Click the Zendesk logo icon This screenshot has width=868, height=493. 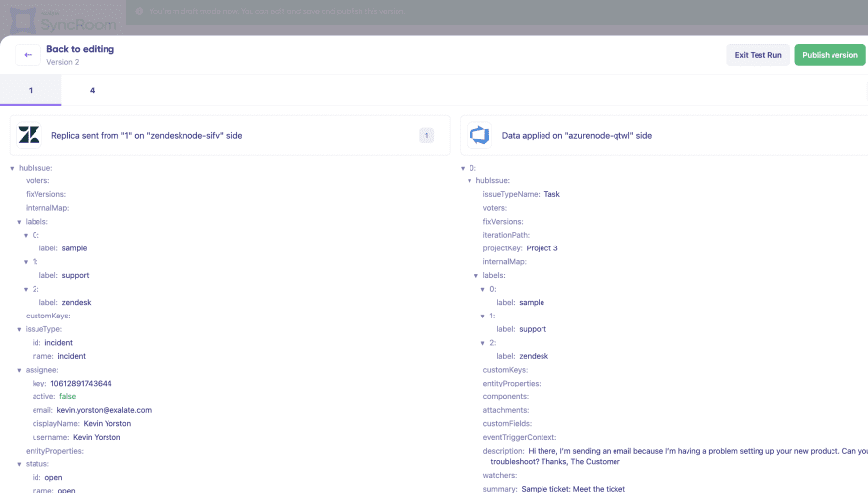[x=30, y=135]
